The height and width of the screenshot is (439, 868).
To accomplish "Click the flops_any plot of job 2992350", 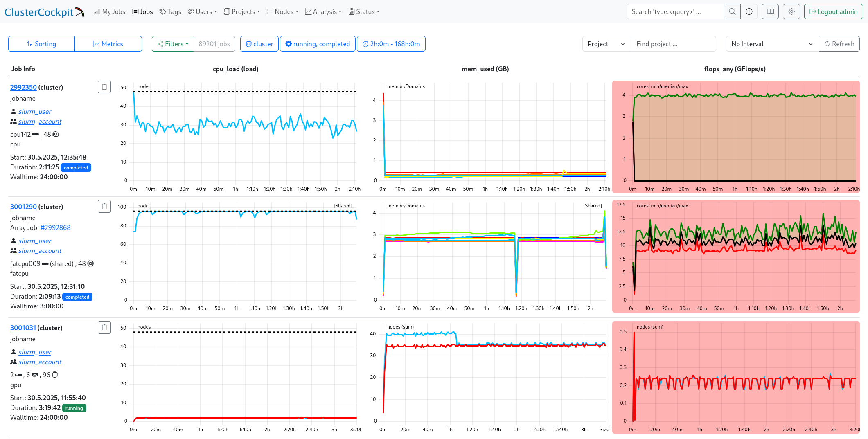I will point(735,137).
